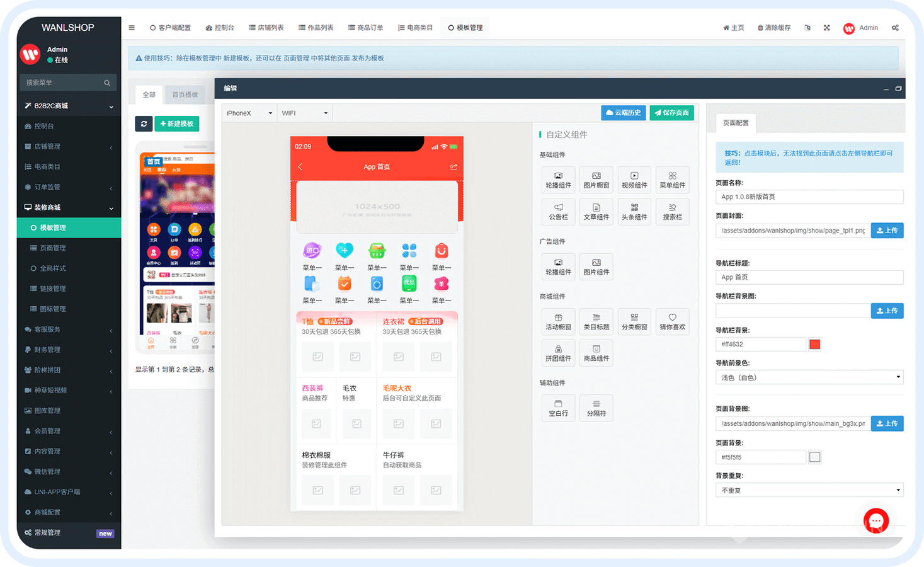This screenshot has height=567, width=924.
Task: Click the refresh icon above the template preview
Action: (143, 123)
